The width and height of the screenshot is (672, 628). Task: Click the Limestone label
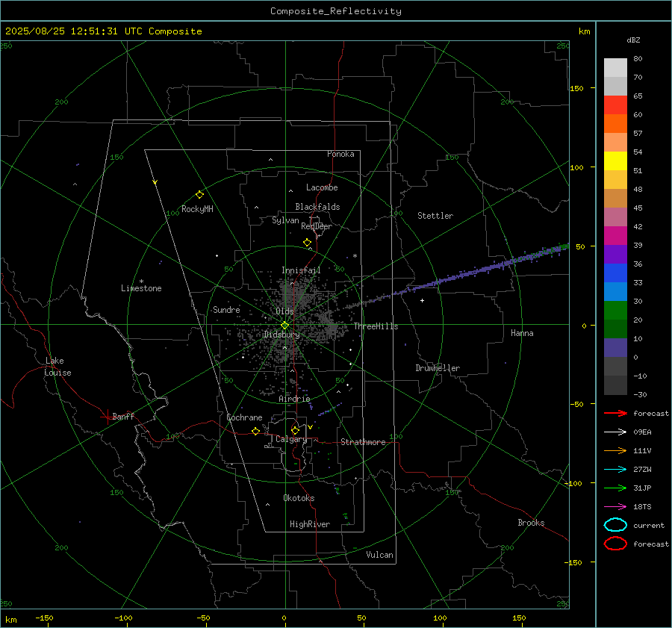(x=141, y=288)
